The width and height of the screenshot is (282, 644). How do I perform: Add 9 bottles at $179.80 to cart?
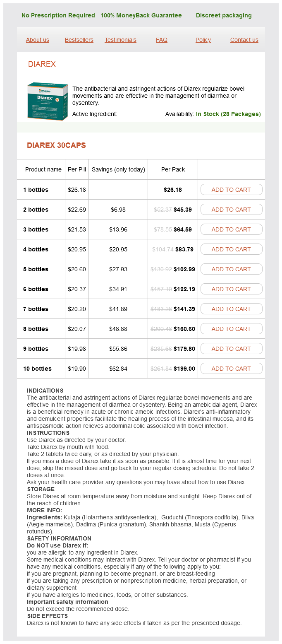tap(231, 349)
